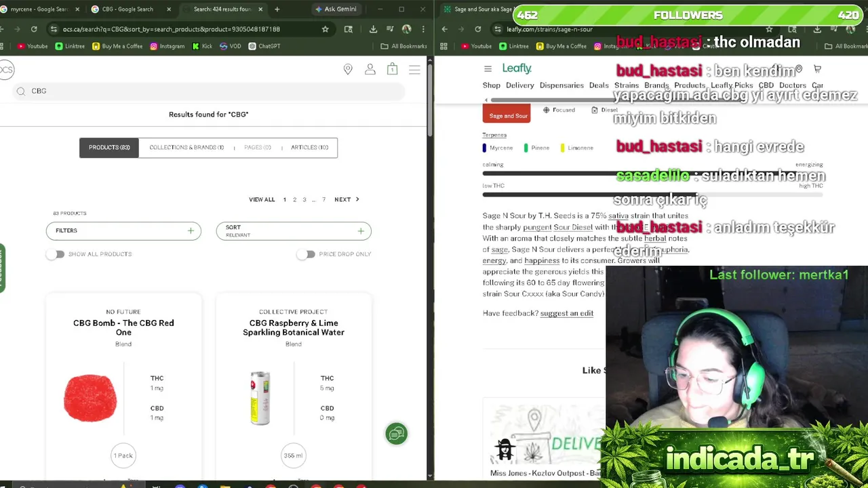
Task: Reload the ocs.ca page
Action: click(x=34, y=29)
